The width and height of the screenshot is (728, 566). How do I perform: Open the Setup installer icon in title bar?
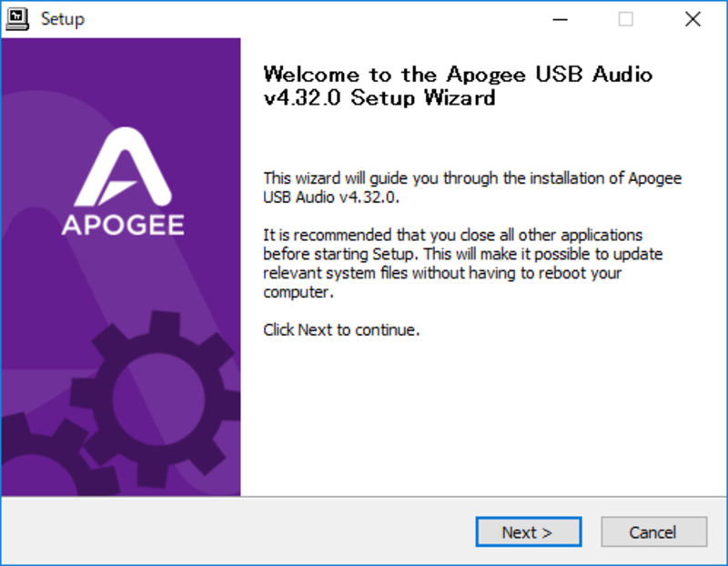17,19
